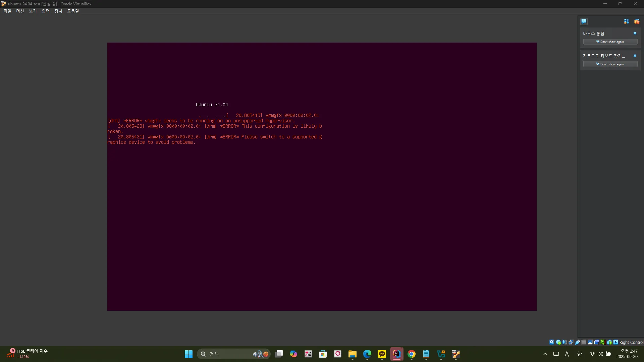Click the recording status icon

point(596,342)
